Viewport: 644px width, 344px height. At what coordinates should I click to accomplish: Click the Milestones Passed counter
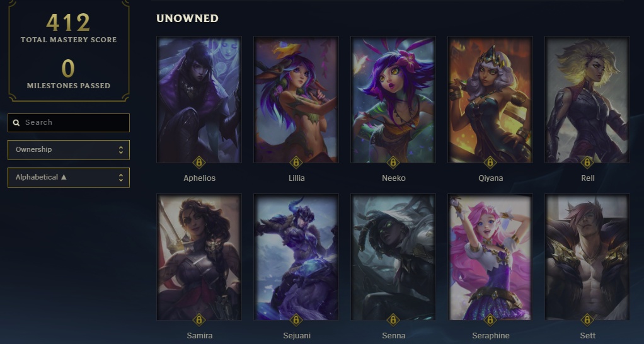pyautogui.click(x=69, y=74)
